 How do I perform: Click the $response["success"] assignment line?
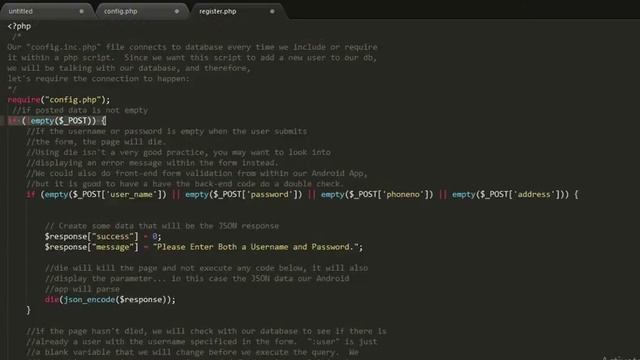(103, 237)
